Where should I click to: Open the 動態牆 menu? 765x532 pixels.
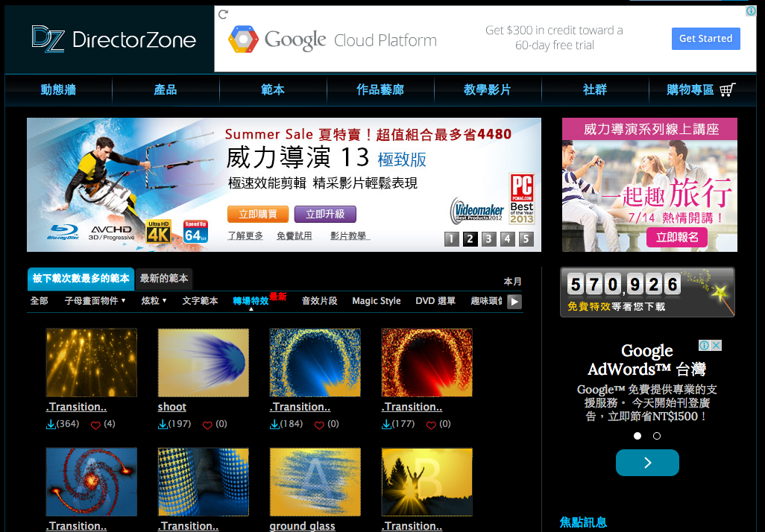coord(59,89)
